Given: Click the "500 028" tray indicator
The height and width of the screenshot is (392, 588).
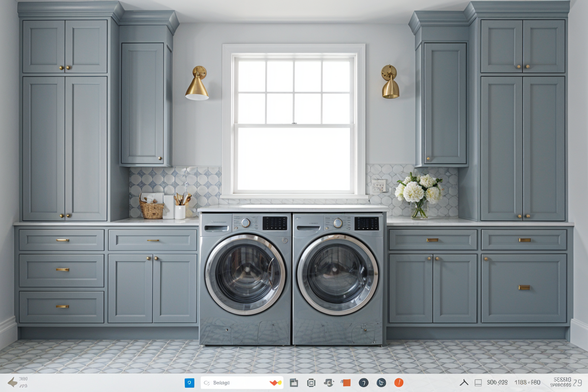Looking at the screenshot, I should [x=497, y=382].
